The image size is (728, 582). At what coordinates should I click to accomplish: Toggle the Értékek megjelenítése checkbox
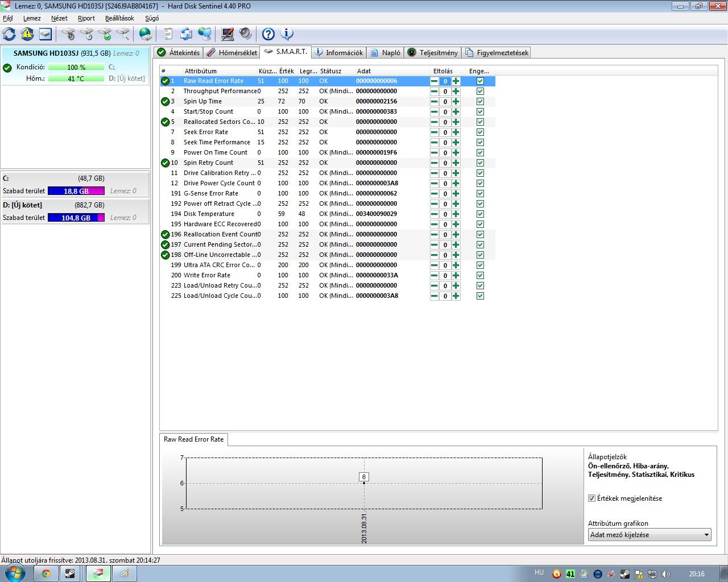(591, 498)
